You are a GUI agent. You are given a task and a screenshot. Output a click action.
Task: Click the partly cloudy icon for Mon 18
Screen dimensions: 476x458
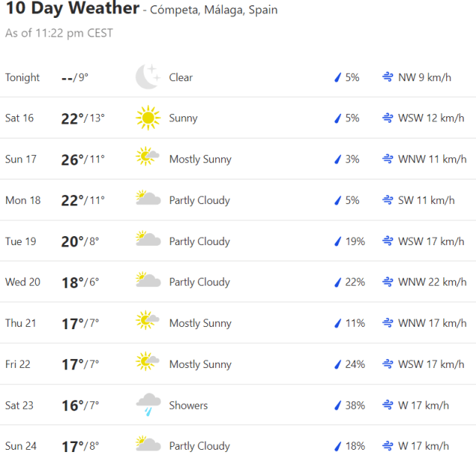click(147, 199)
